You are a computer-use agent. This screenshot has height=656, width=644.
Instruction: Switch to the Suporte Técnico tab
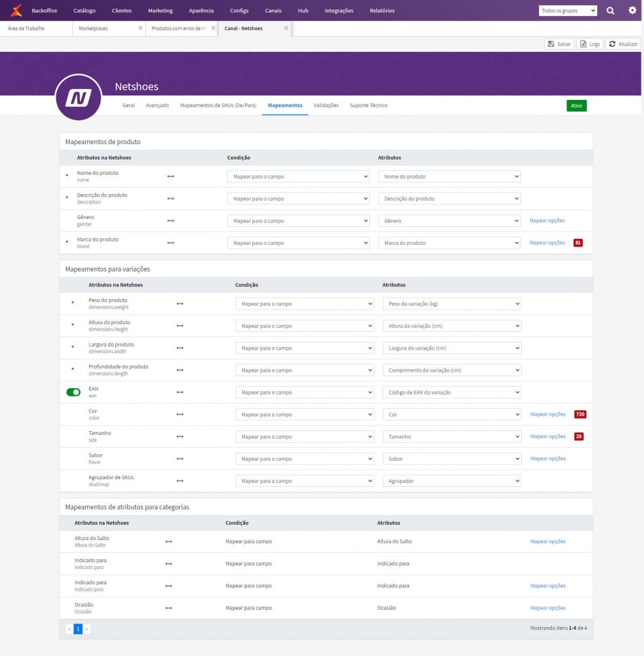369,106
